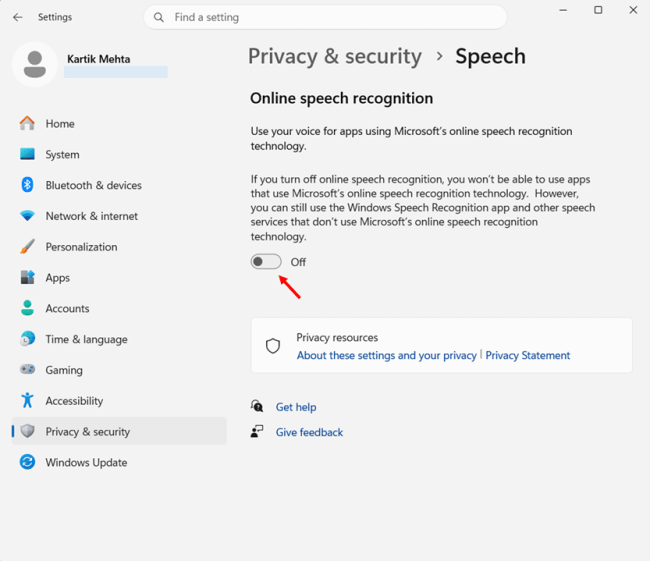Click the Privacy resources shield icon
This screenshot has width=650, height=561.
pyautogui.click(x=273, y=346)
